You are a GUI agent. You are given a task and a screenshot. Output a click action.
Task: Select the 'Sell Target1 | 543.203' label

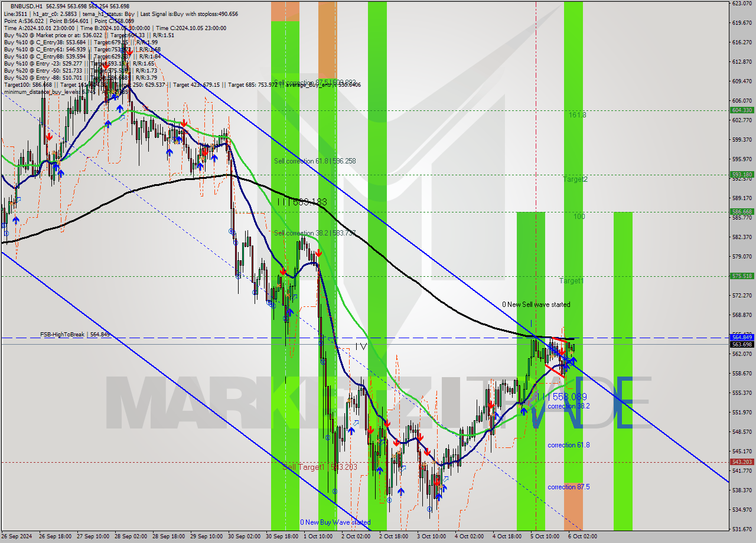[320, 467]
